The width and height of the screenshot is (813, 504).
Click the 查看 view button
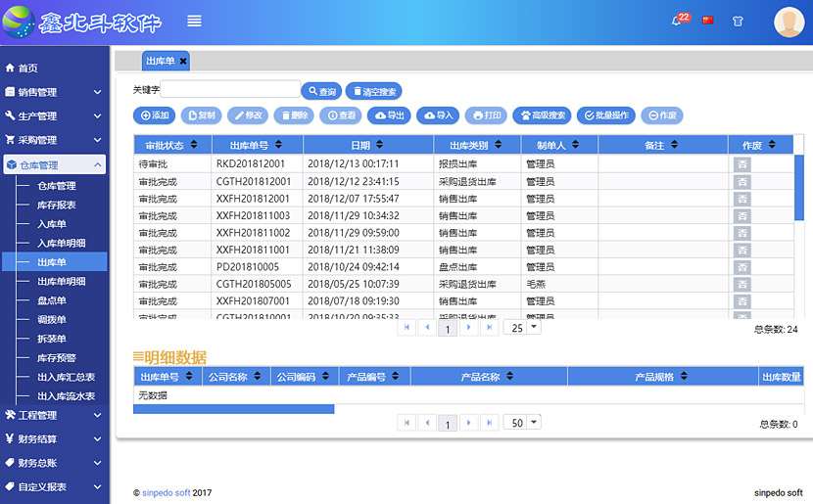click(x=341, y=115)
